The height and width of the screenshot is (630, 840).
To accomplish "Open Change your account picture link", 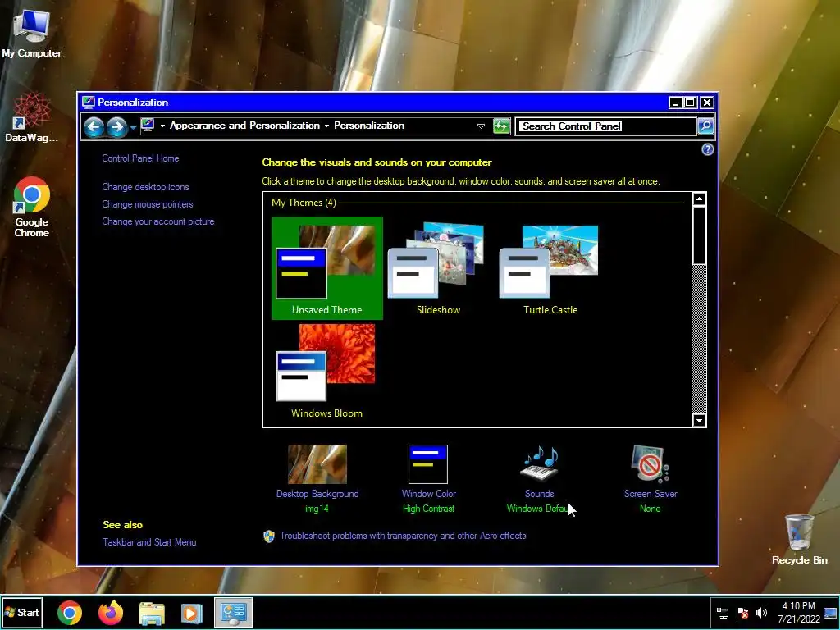I will (x=158, y=221).
